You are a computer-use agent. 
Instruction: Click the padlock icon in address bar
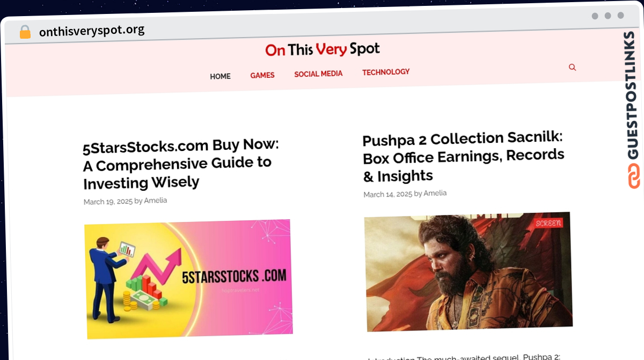25,32
